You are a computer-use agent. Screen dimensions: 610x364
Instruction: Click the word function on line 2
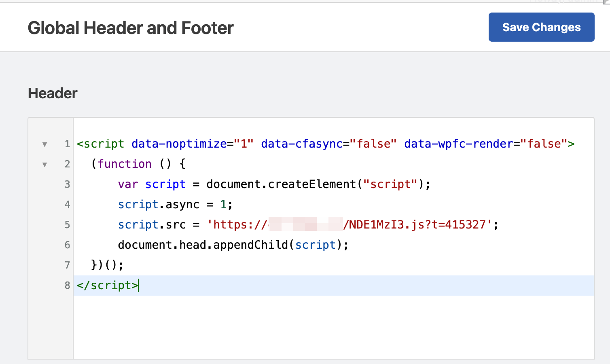[125, 164]
